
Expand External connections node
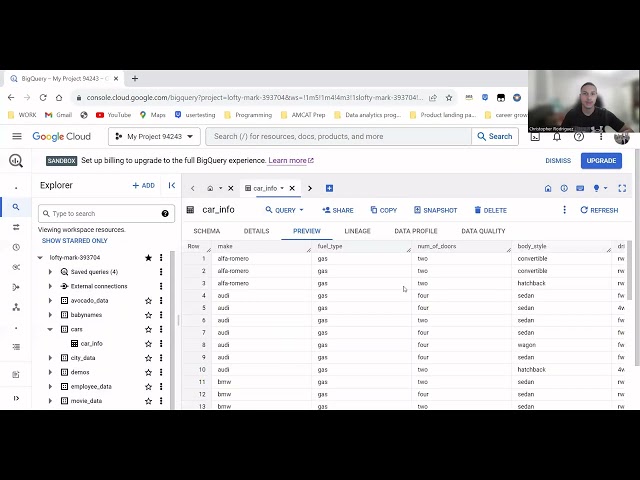click(x=50, y=286)
